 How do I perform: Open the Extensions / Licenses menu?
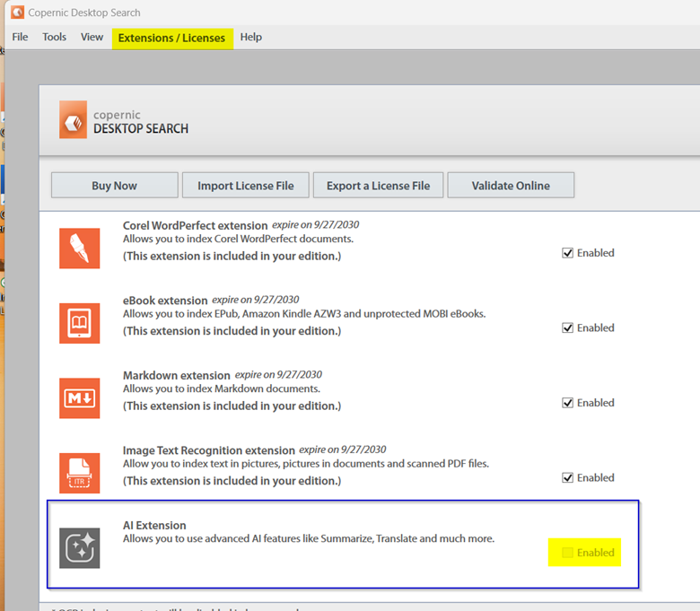tap(172, 39)
